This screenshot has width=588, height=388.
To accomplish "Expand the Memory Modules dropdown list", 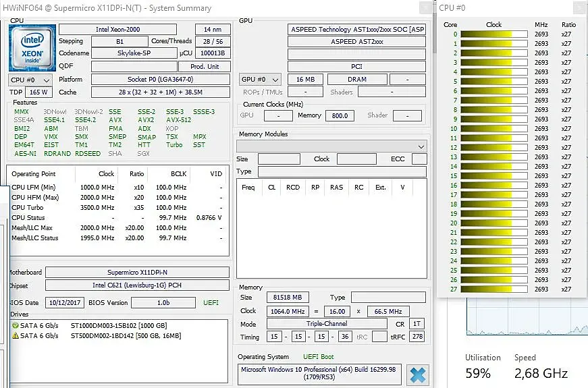I will pyautogui.click(x=331, y=146).
